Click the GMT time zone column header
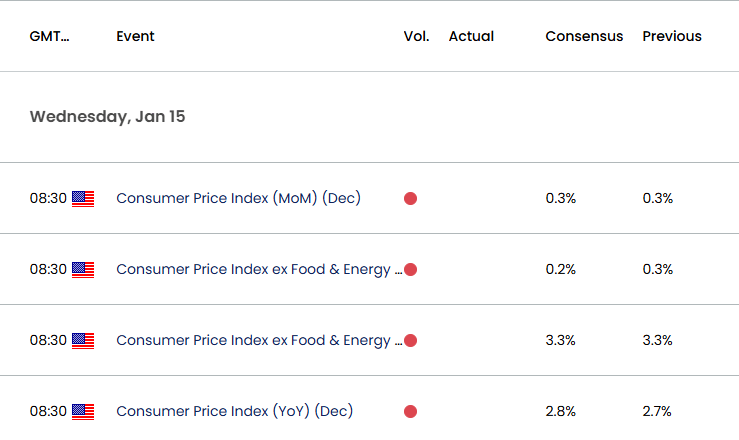 coord(49,36)
